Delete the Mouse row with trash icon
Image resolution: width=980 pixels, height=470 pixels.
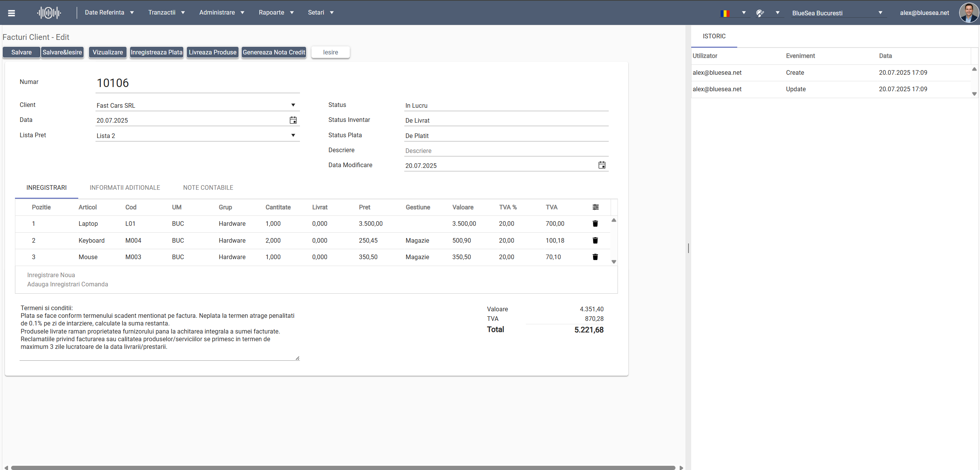pyautogui.click(x=595, y=257)
